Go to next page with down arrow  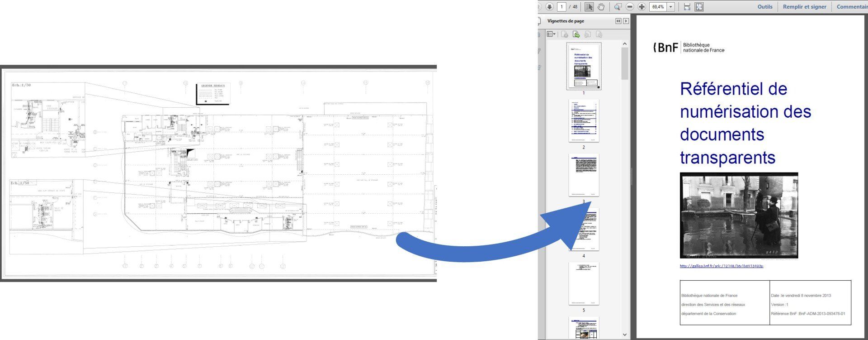(549, 7)
